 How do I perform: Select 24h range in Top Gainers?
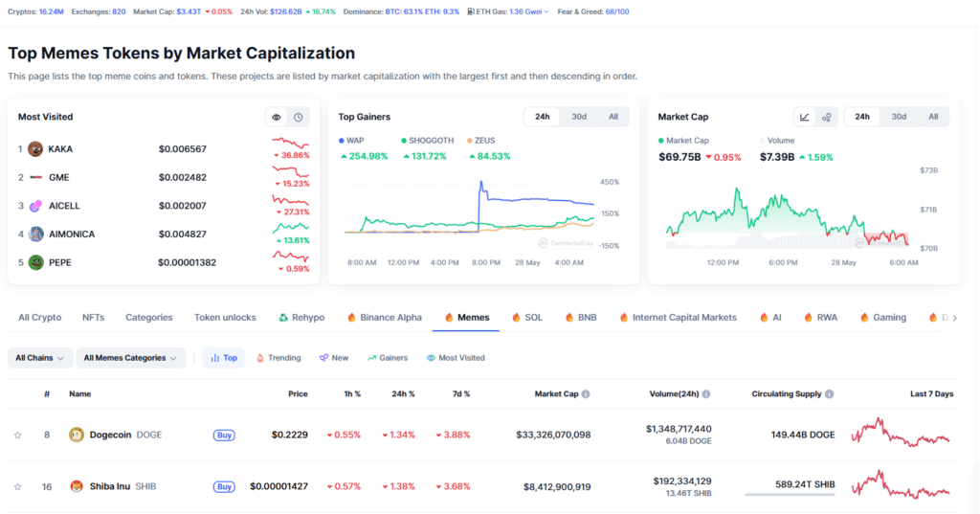point(542,117)
